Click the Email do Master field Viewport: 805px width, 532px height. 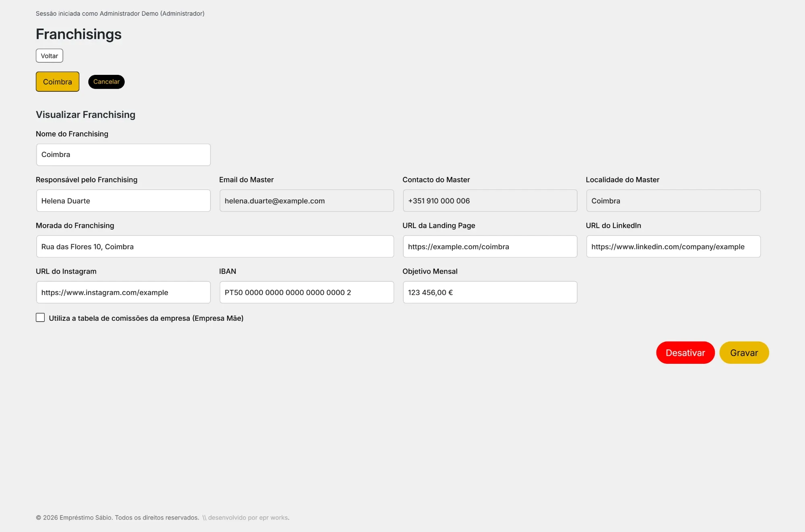pyautogui.click(x=307, y=200)
